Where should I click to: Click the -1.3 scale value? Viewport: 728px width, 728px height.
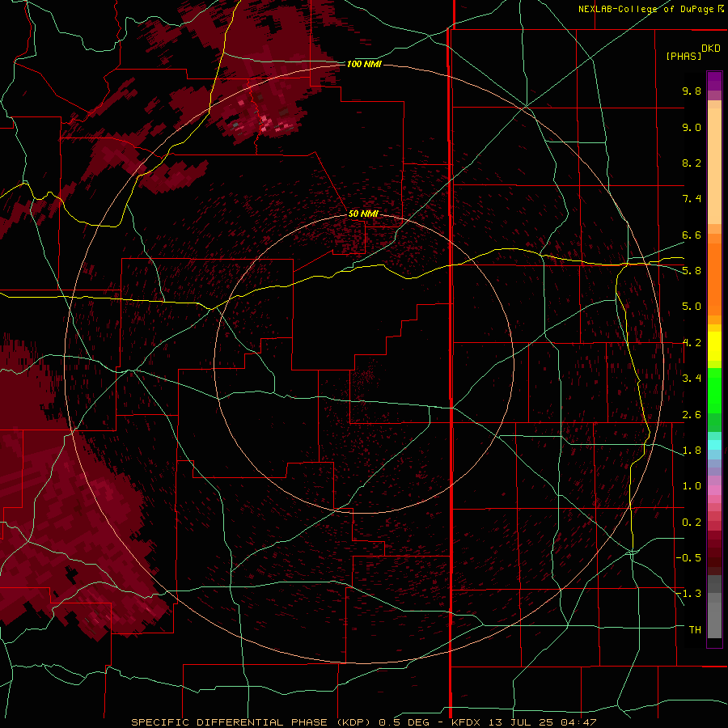click(x=688, y=594)
